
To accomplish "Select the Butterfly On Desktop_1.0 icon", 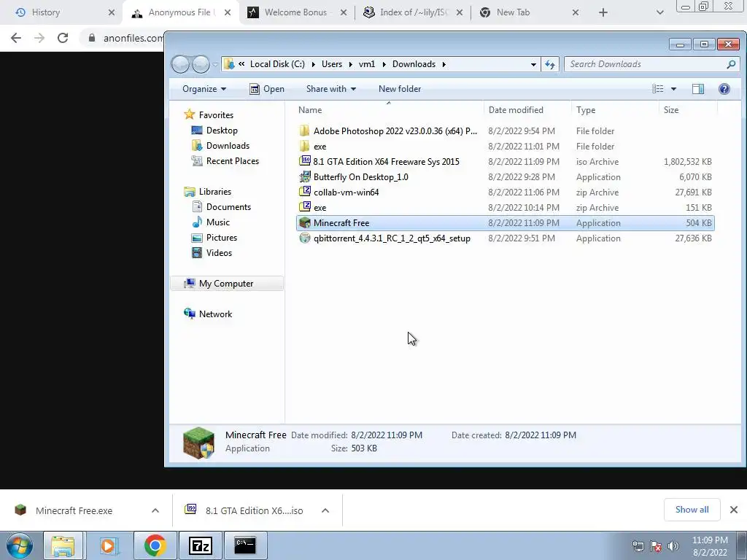I will point(304,176).
